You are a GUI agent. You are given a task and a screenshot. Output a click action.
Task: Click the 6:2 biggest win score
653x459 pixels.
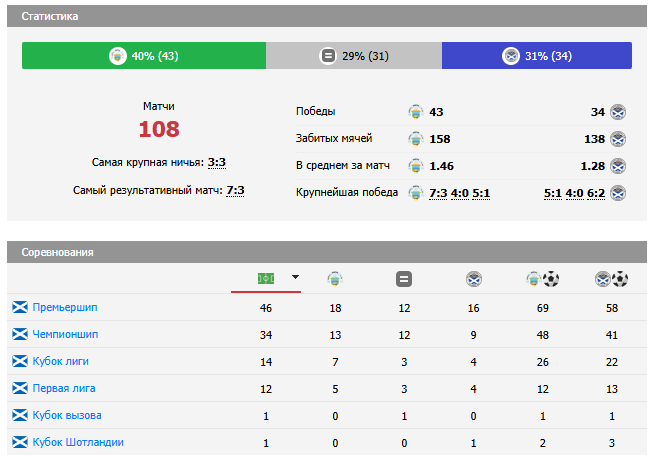596,192
